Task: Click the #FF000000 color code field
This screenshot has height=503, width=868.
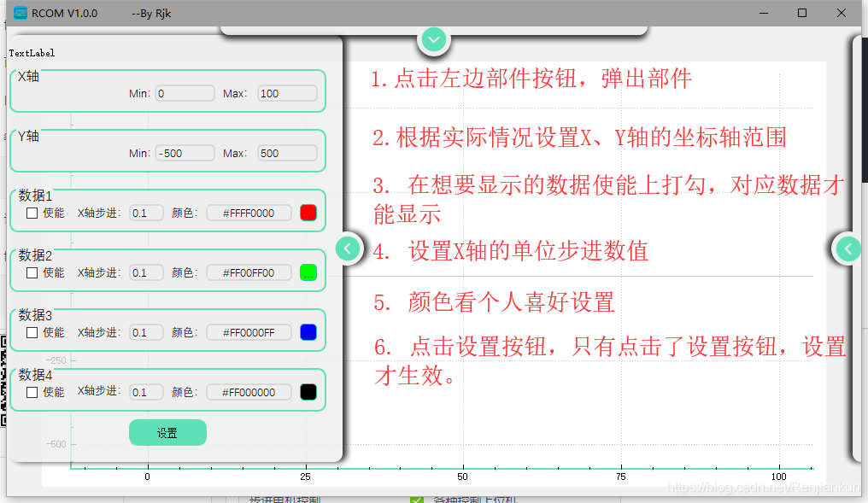Action: (249, 392)
